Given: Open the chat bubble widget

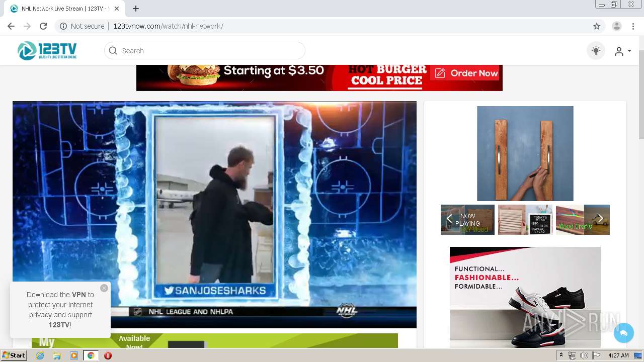Looking at the screenshot, I should point(624,333).
